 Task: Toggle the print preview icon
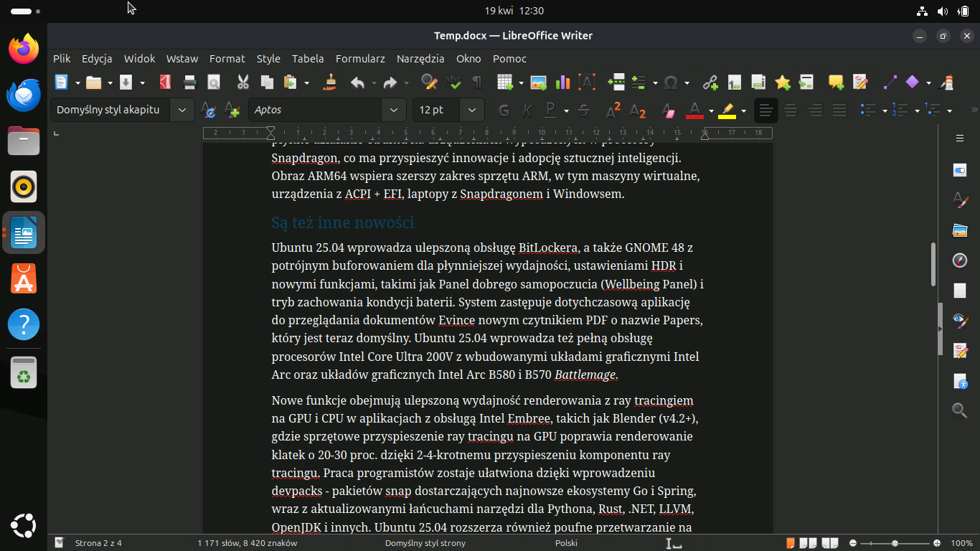pos(214,83)
